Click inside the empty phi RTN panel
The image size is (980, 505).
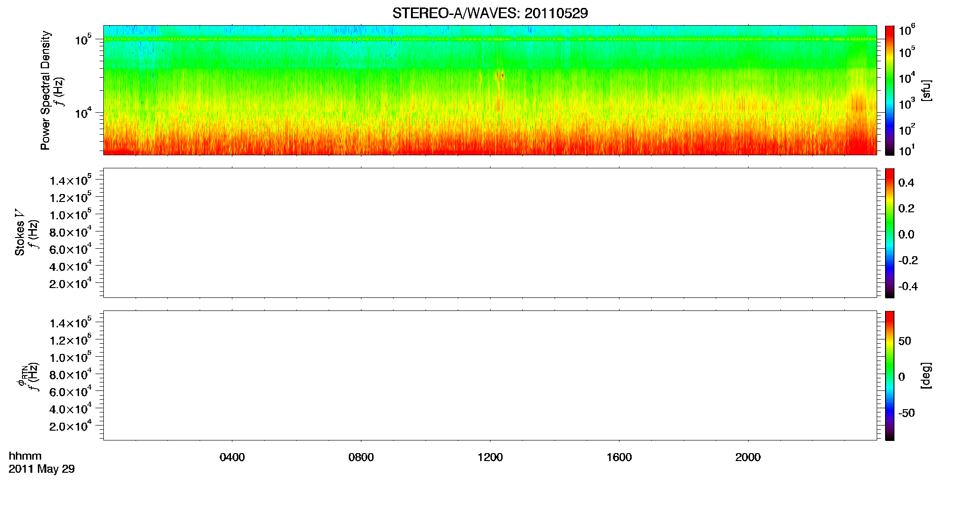490,375
